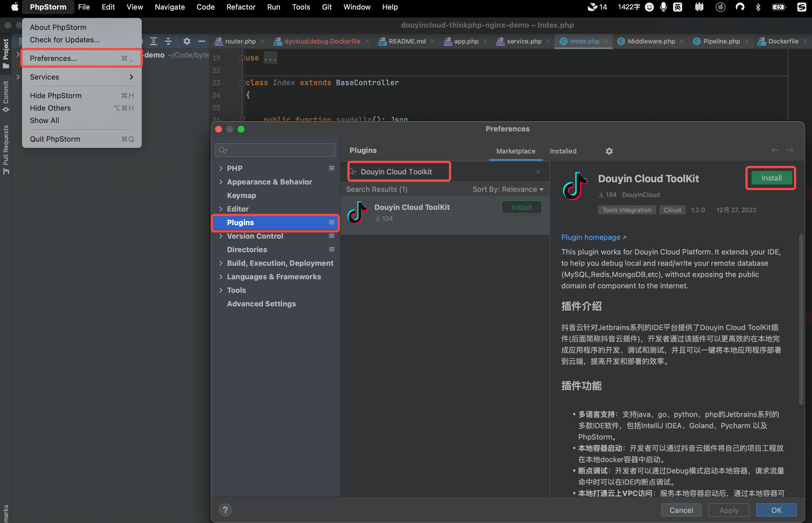Image resolution: width=812 pixels, height=523 pixels.
Task: Expand the Version Control settings node
Action: (x=221, y=236)
